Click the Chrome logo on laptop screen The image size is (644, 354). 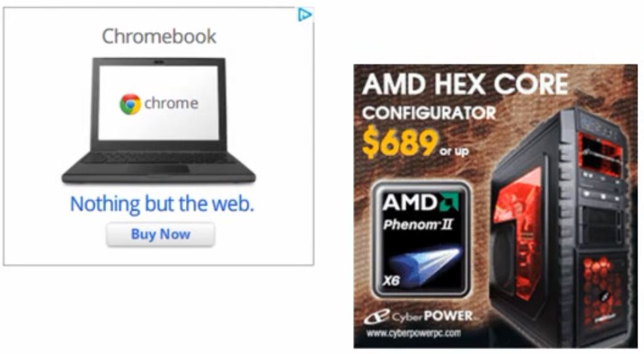130,104
